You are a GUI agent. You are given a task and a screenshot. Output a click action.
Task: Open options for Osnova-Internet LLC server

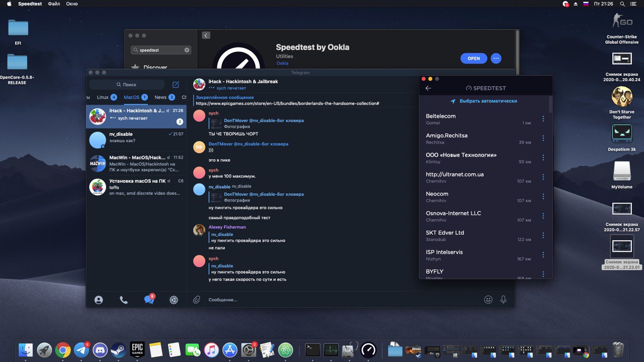tap(543, 216)
